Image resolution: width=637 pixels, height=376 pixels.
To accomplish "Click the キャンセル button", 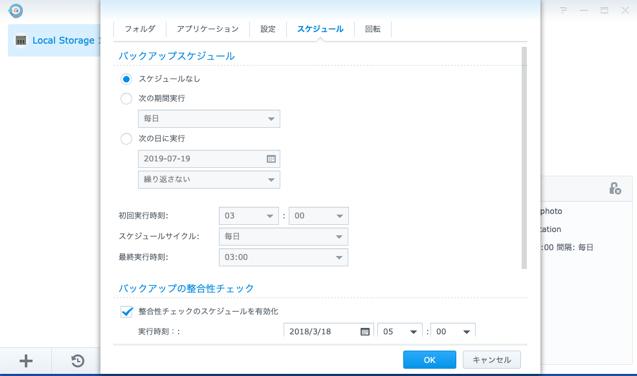I will pyautogui.click(x=492, y=360).
